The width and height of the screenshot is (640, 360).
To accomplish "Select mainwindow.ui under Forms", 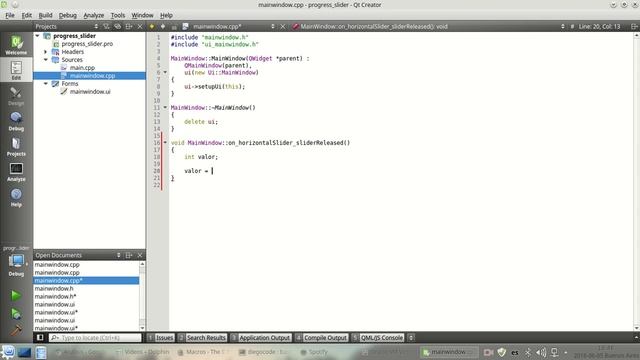I will (90, 91).
